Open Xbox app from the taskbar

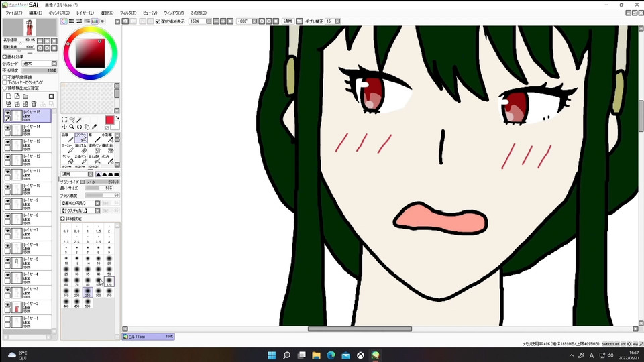(360, 355)
